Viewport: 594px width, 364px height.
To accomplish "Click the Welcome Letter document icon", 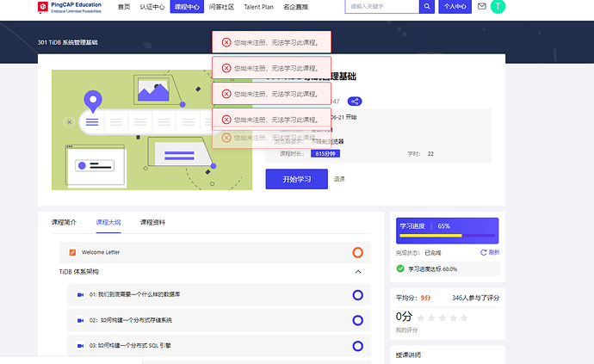I will tap(72, 252).
